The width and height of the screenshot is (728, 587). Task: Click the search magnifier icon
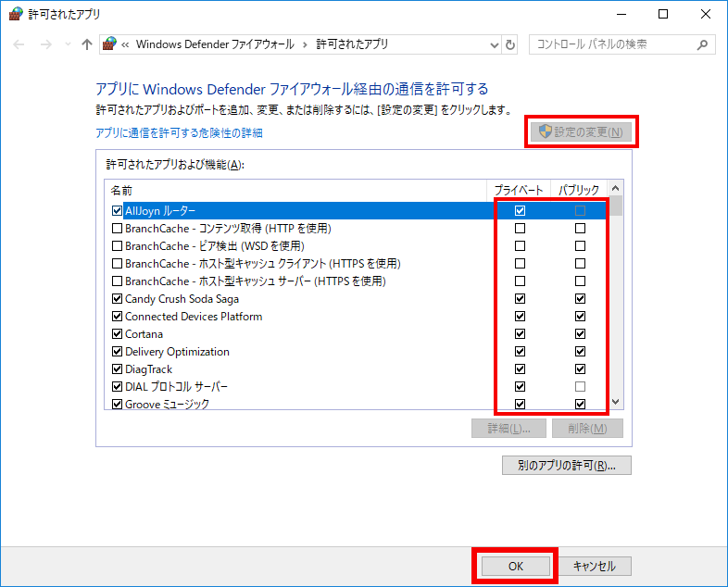702,44
